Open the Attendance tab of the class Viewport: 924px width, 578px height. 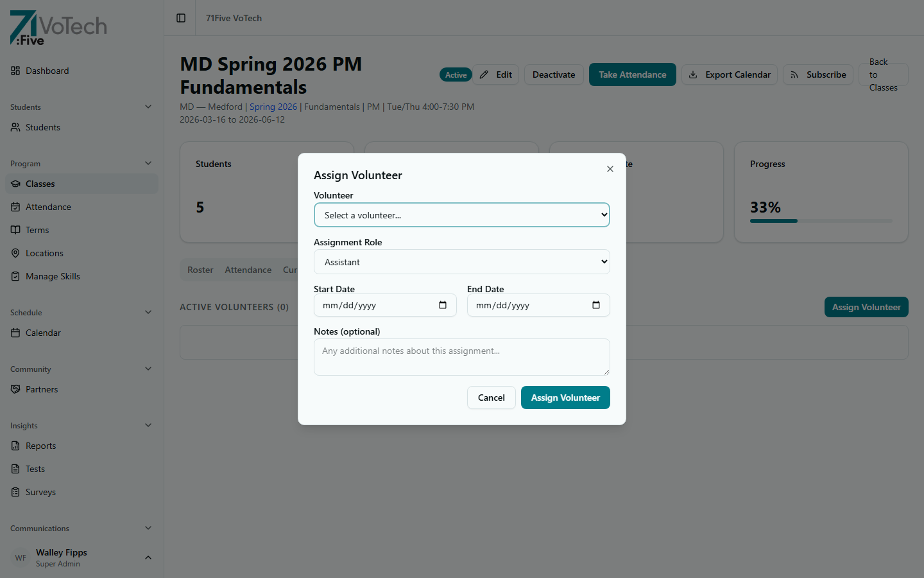[x=248, y=270]
